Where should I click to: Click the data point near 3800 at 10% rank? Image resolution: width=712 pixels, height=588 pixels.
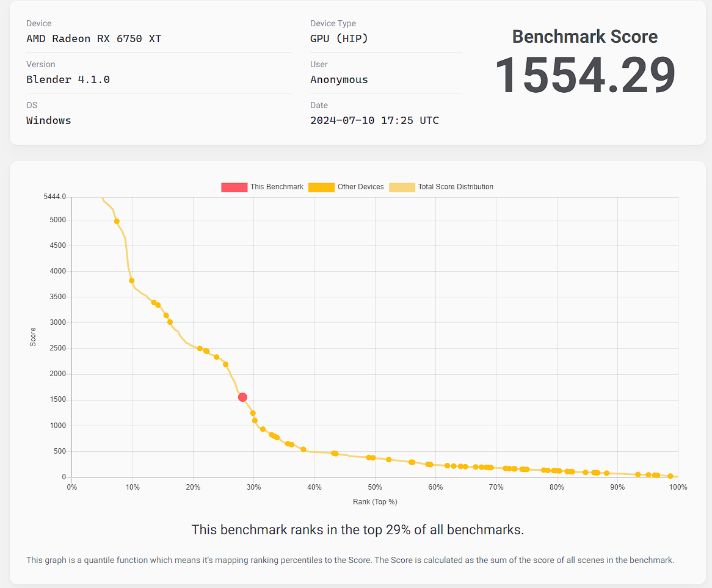[x=132, y=281]
